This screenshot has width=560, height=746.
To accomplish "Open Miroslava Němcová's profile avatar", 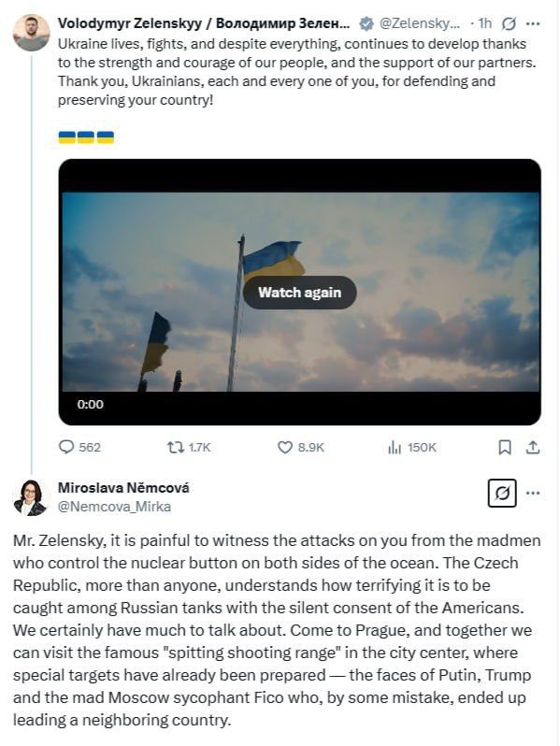I will point(31,497).
